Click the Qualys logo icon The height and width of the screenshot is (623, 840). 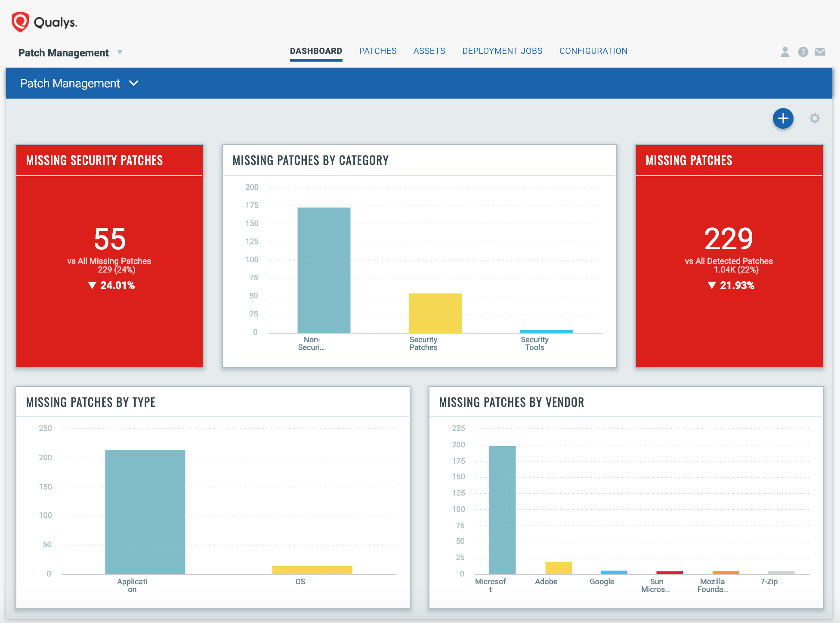tap(20, 22)
